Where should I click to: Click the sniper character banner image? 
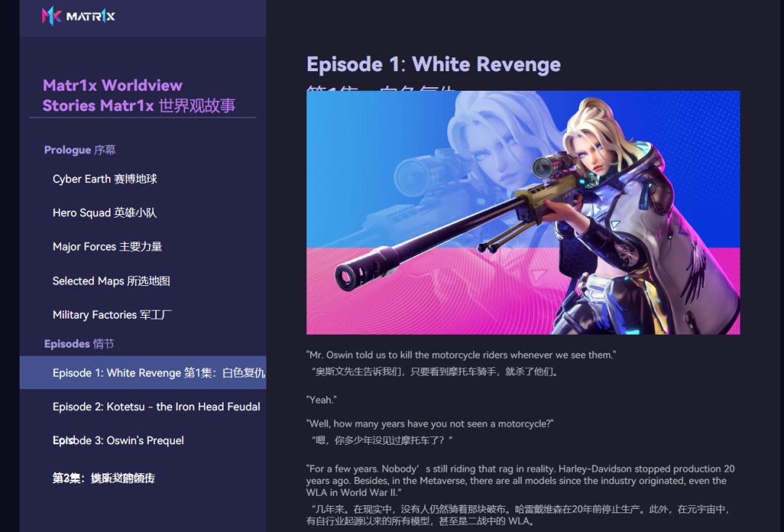pyautogui.click(x=523, y=213)
